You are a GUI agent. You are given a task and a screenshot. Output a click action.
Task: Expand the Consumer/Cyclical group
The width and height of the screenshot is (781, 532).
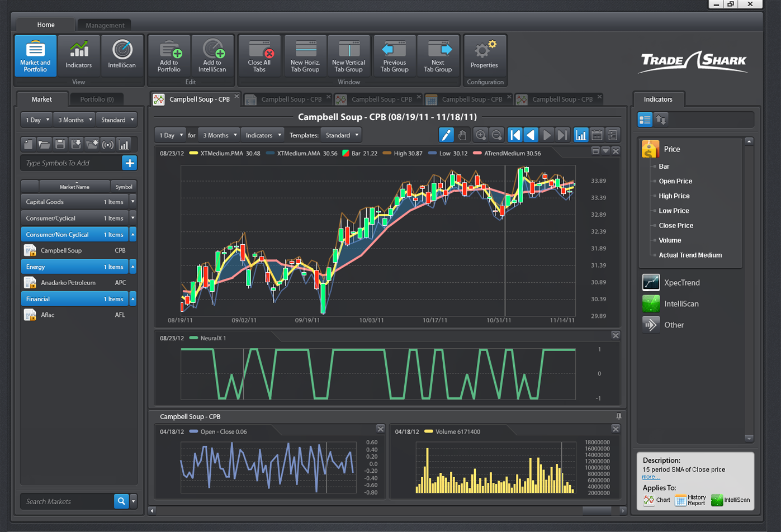point(133,218)
